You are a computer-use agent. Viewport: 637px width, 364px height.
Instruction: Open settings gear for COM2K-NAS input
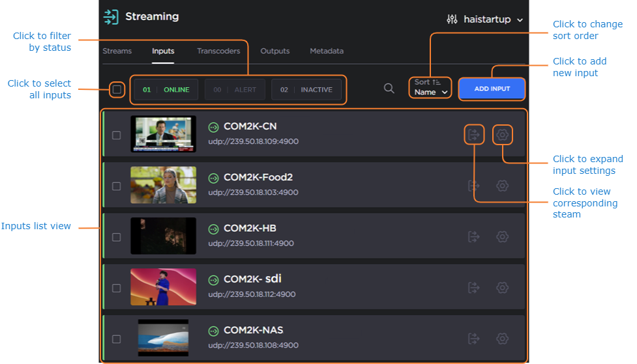(x=502, y=339)
